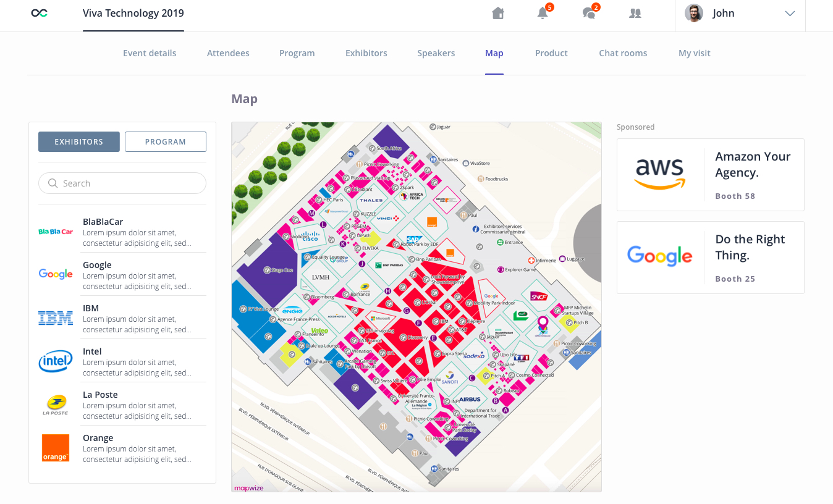Open the Exhibitors tab

point(366,53)
